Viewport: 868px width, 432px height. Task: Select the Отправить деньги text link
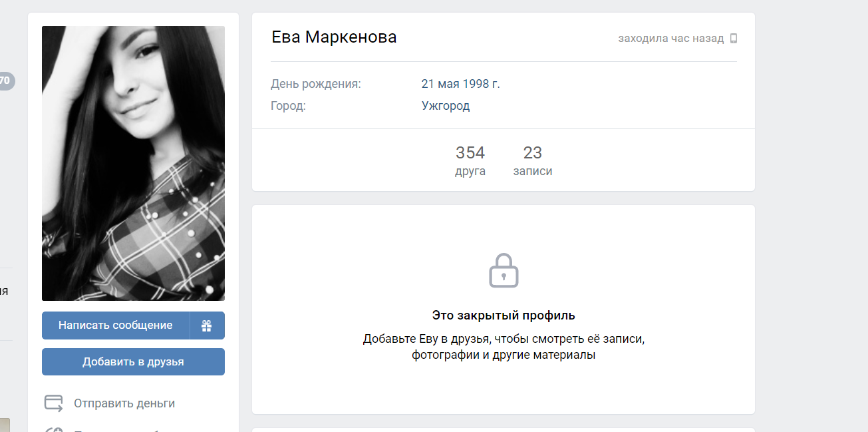coord(124,403)
